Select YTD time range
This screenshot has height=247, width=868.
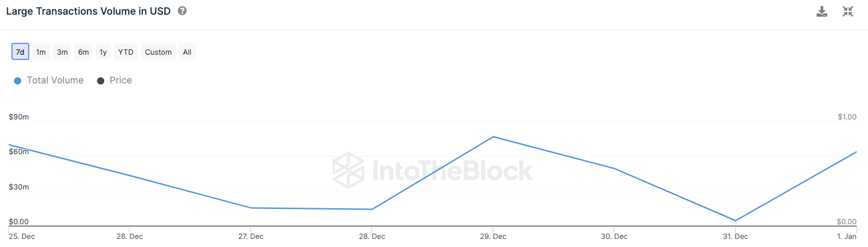click(x=126, y=52)
